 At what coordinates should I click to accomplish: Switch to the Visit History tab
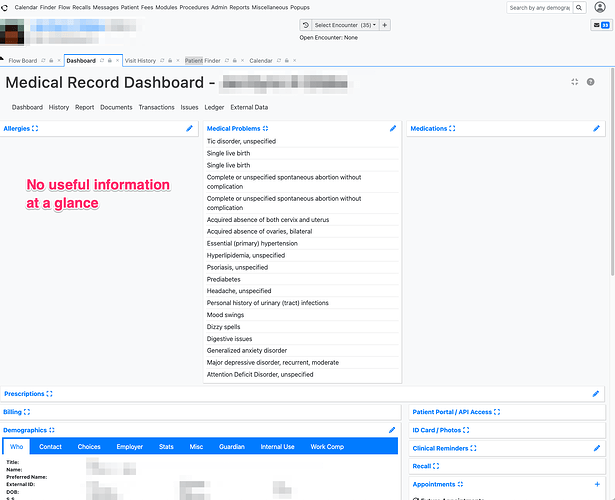tap(140, 60)
